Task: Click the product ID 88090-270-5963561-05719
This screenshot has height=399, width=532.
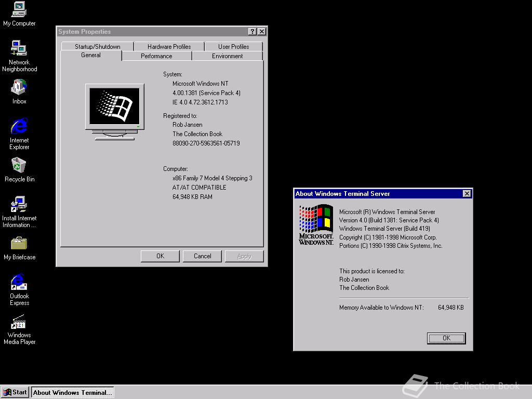Action: 206,143
